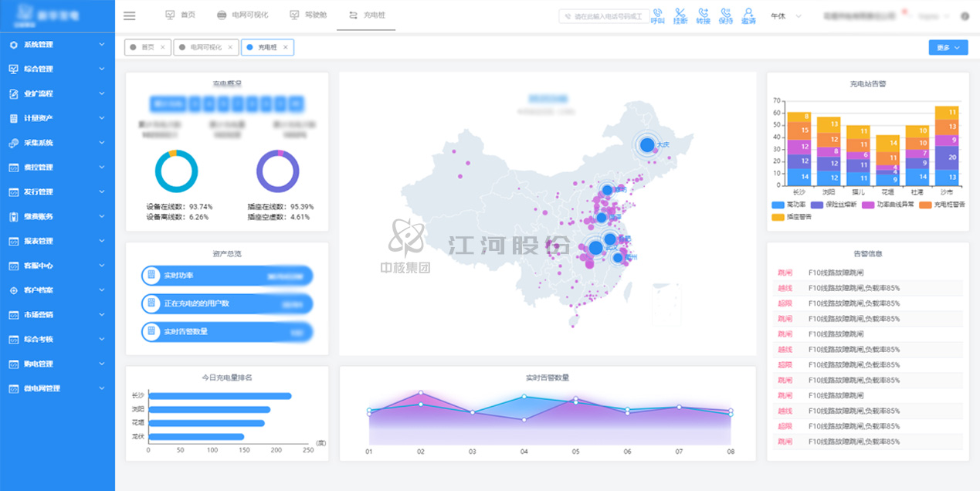Open the 驾驶舱 top navigation tab
Screen dimensions: 980x491
pos(308,15)
